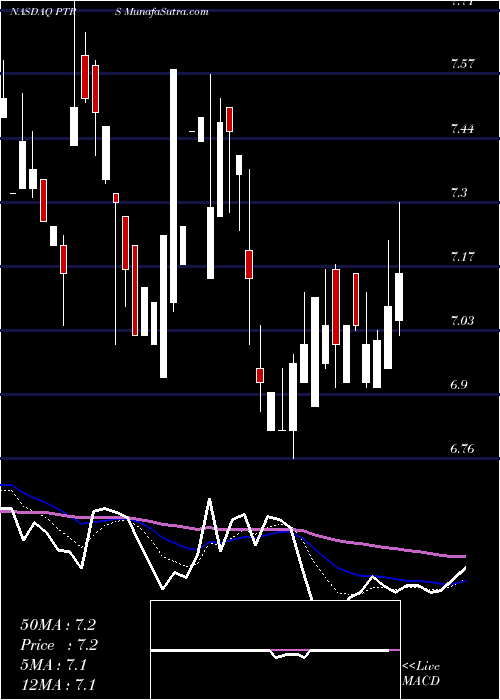
Task: Click the 7.57 price axis label
Action: (x=462, y=64)
